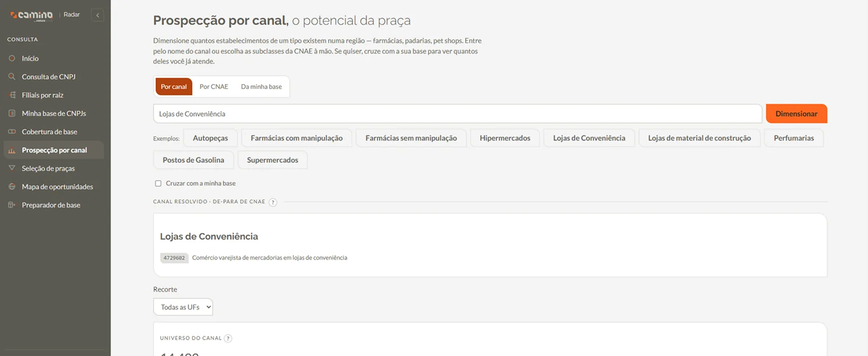Choose Farmácias sem manipulação example
Viewport: 868px width, 356px height.
point(411,138)
